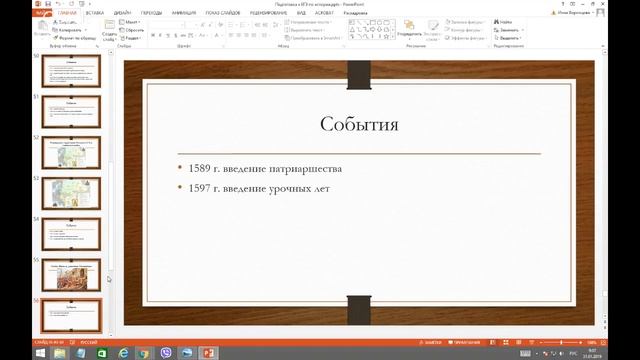Viewport: 640px width, 360px height.
Task: Open Comments (Примечания) from status bar
Action: pos(464,342)
